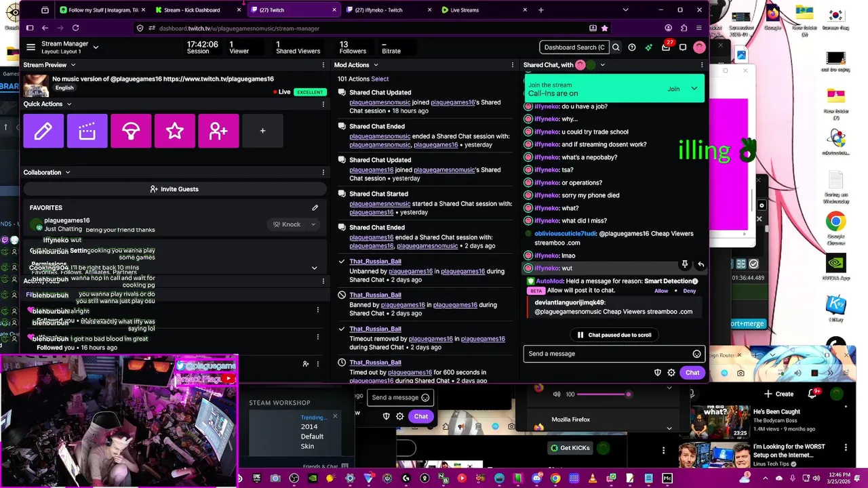The image size is (868, 488).
Task: Expand the Call-Ins banner chevron
Action: (x=694, y=89)
